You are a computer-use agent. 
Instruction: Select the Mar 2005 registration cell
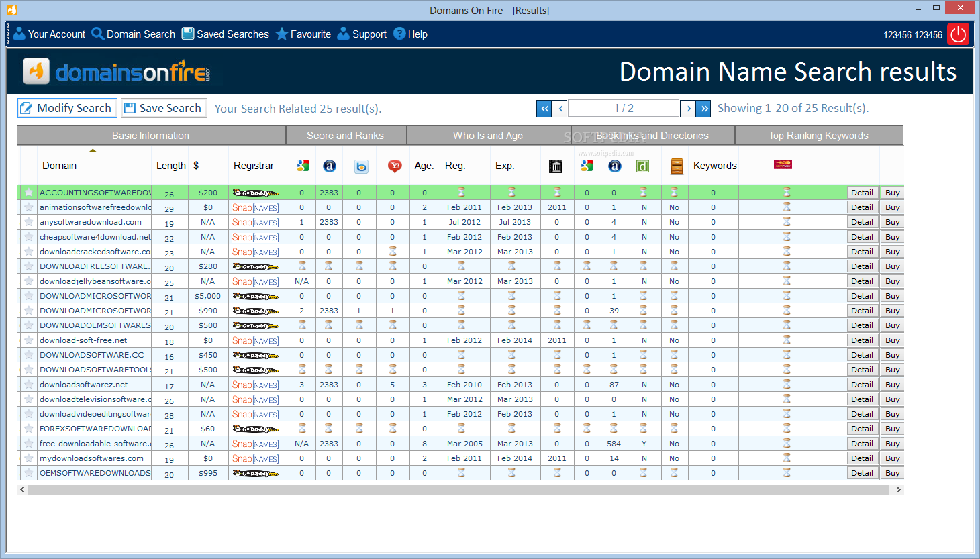(464, 444)
